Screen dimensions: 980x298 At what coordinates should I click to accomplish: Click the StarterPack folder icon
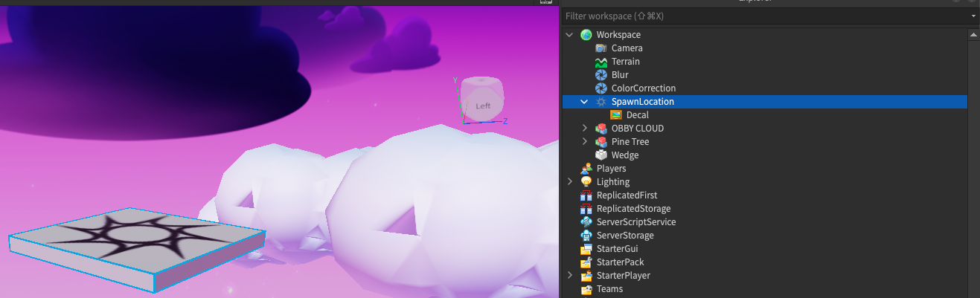click(586, 262)
